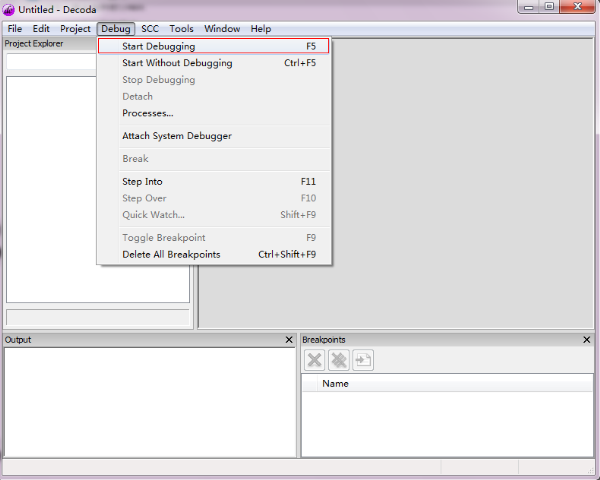Open the Window menu
Screen dimensions: 600x480
pyautogui.click(x=222, y=29)
